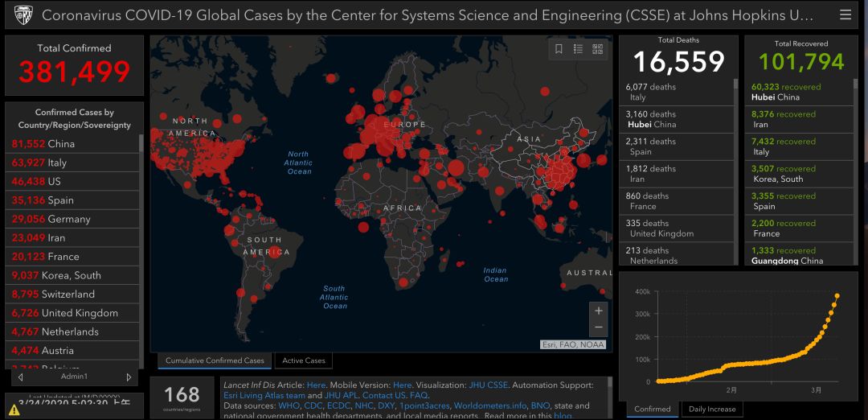This screenshot has height=420, width=868.
Task: Click the 60,323 recovered Hubei China row
Action: pyautogui.click(x=799, y=92)
